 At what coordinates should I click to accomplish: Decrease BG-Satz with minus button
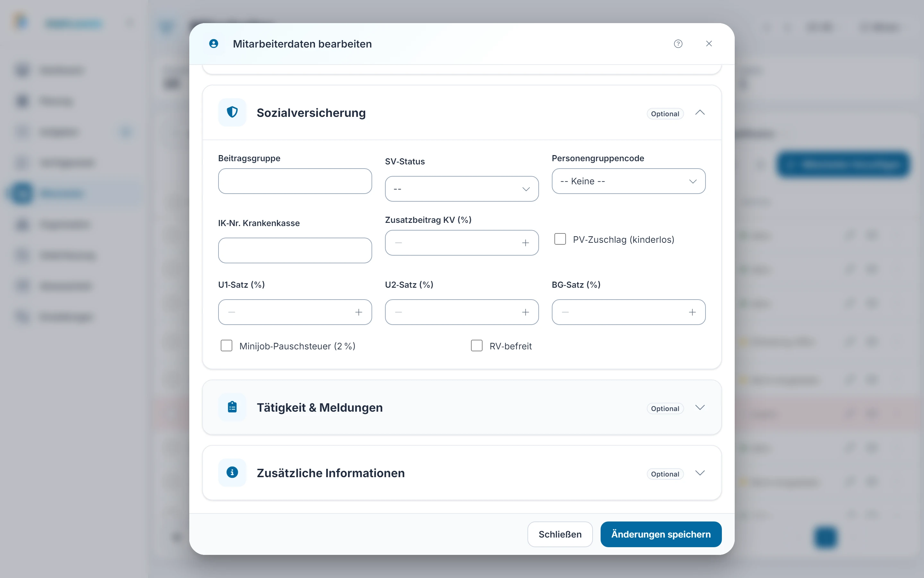[x=565, y=312]
